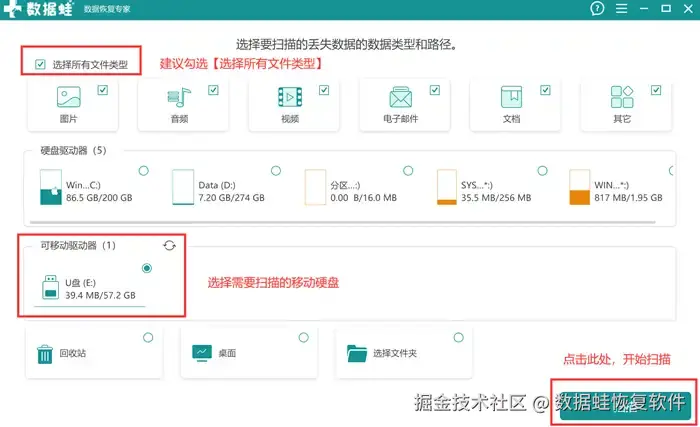Image resolution: width=700 pixels, height=427 pixels.
Task: Click the 硬盘驱动器 (5) heading
Action: pos(73,151)
